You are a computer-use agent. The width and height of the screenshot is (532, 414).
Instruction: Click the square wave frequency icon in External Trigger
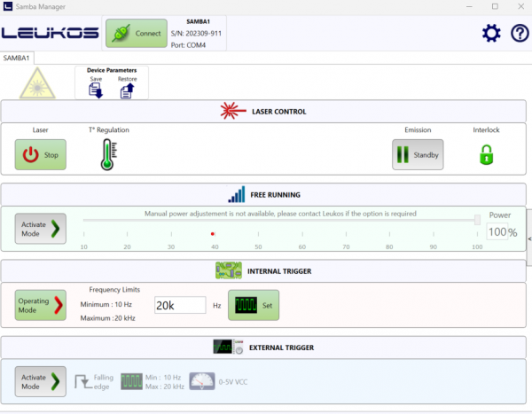131,381
